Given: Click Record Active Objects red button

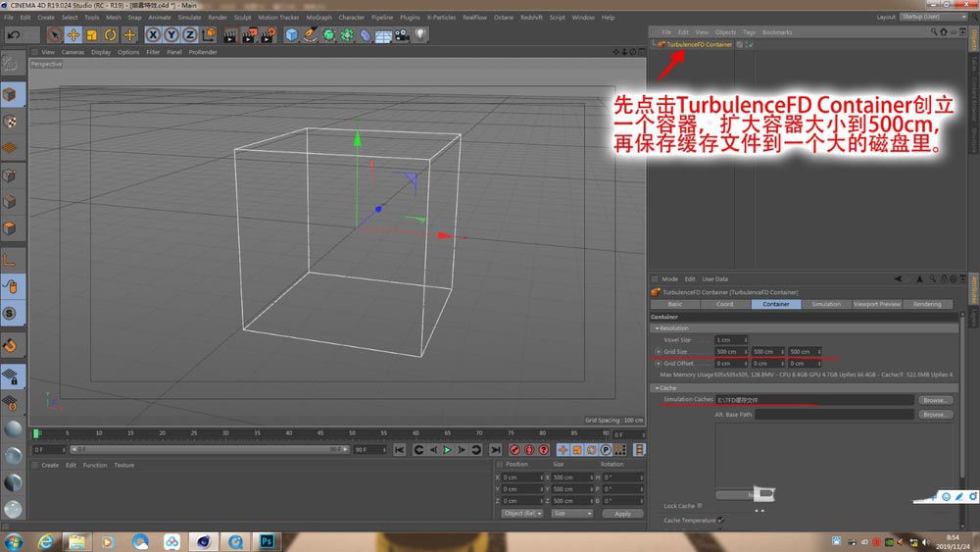Looking at the screenshot, I should [514, 450].
